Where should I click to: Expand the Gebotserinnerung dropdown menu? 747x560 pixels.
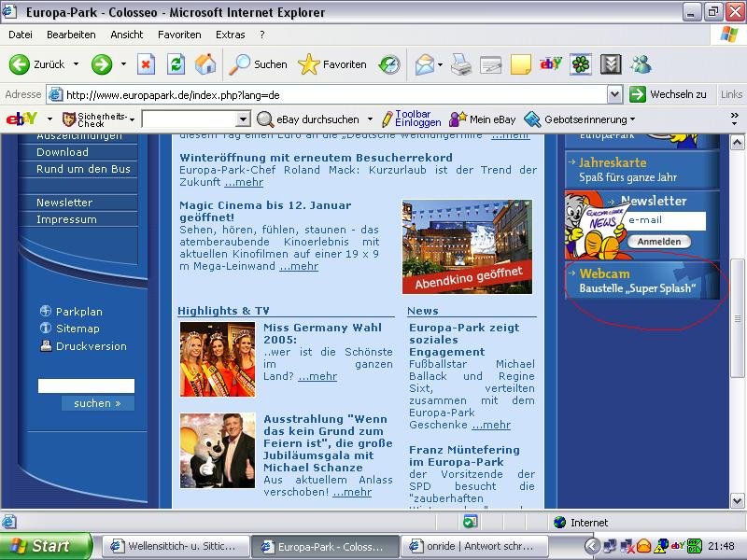tap(631, 119)
